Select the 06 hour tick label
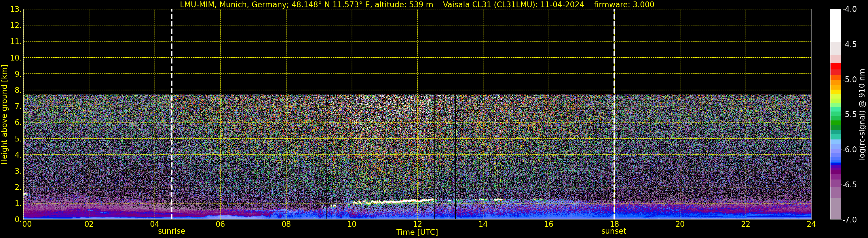Viewport: 868px width, 238px height. [x=220, y=224]
